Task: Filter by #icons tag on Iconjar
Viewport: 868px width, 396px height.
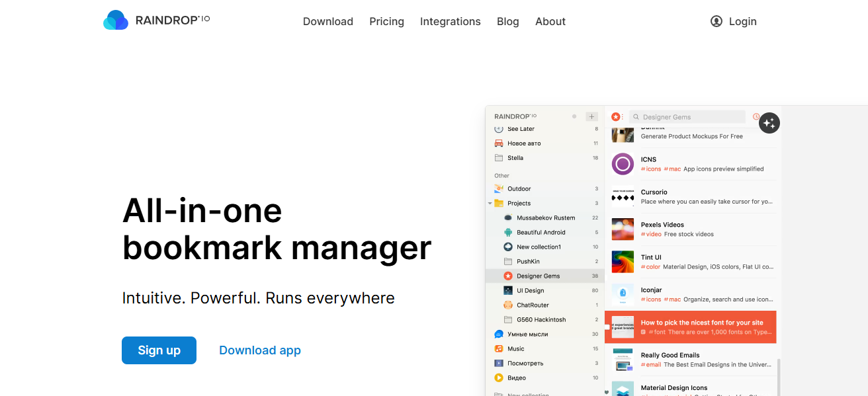Action: coord(651,299)
